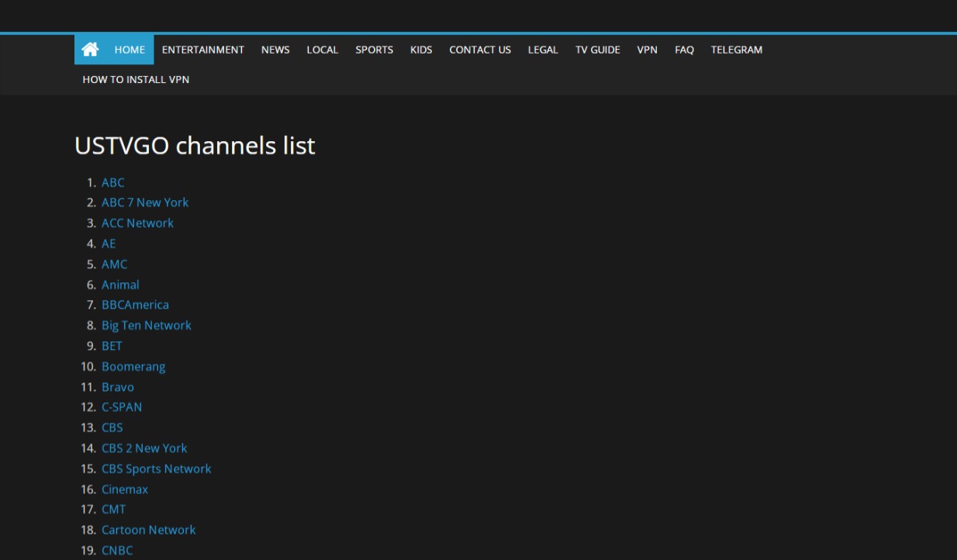Open the ABC 7 New York channel
This screenshot has height=560, width=957.
145,202
